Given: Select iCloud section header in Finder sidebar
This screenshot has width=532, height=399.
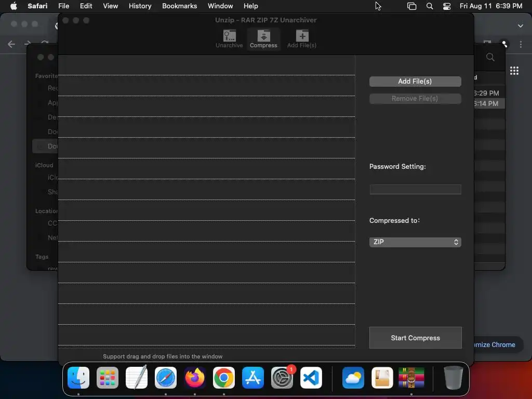Looking at the screenshot, I should tap(45, 165).
